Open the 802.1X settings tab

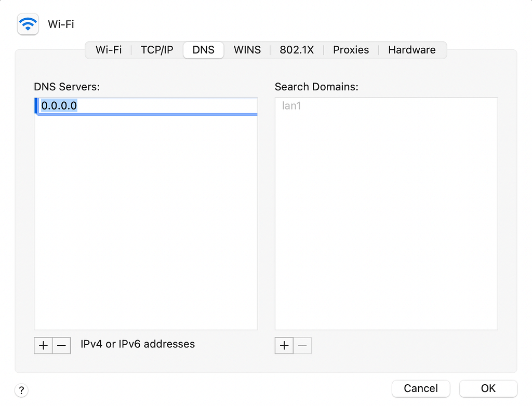(x=297, y=50)
